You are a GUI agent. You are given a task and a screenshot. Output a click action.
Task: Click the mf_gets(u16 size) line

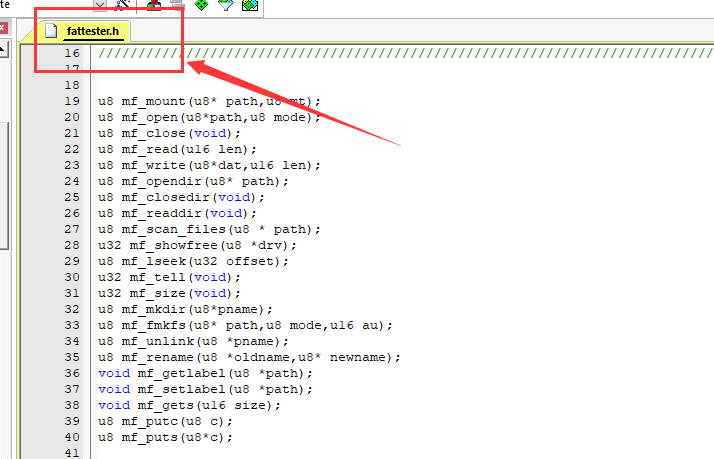pos(189,405)
